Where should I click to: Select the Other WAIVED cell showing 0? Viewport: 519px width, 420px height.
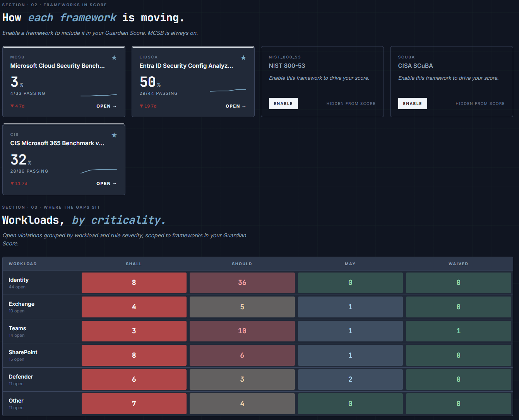point(459,404)
